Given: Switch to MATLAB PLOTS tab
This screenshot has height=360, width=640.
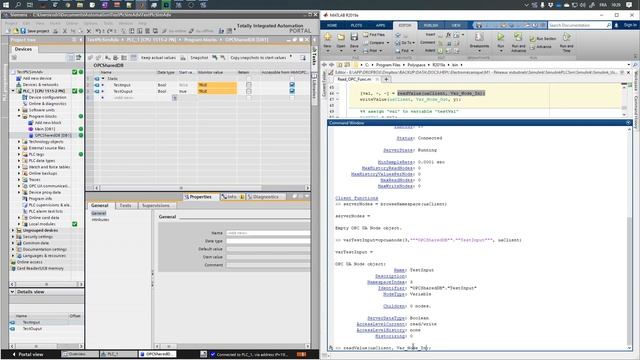Looking at the screenshot, I should coord(356,25).
